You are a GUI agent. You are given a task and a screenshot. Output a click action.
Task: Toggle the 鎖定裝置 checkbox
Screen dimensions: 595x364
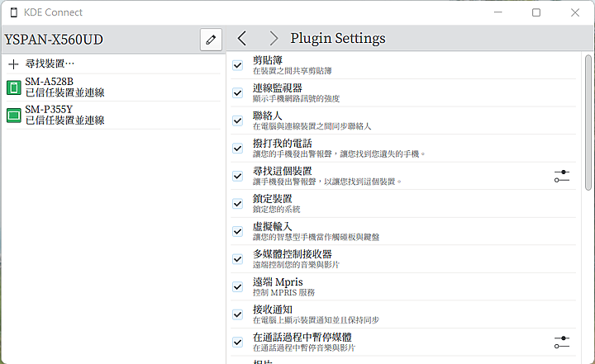pyautogui.click(x=237, y=204)
